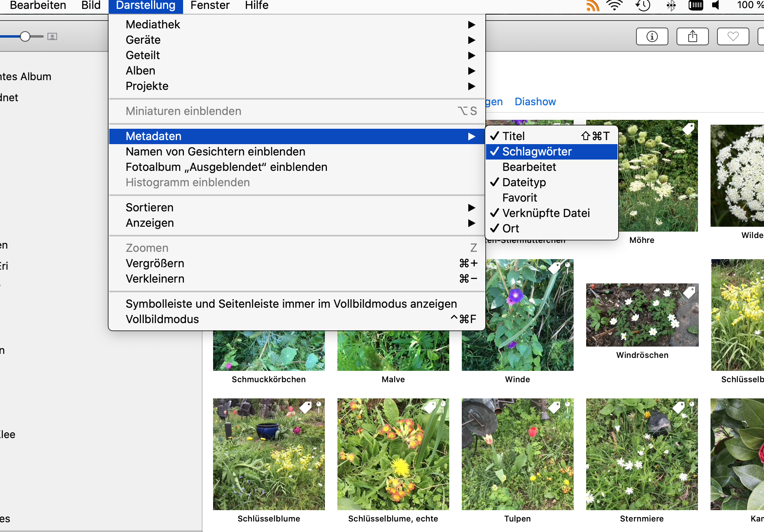The image size is (764, 532).
Task: Click the large thumbnail icon beside zoom slider
Action: point(52,36)
